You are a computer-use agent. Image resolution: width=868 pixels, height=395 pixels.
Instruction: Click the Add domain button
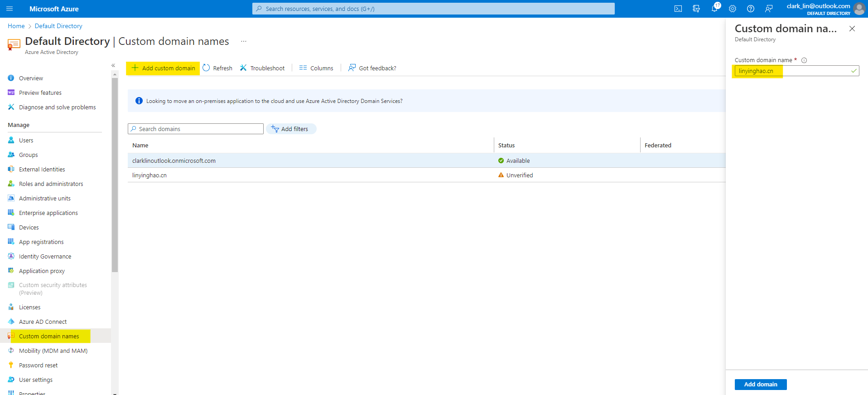tap(760, 384)
